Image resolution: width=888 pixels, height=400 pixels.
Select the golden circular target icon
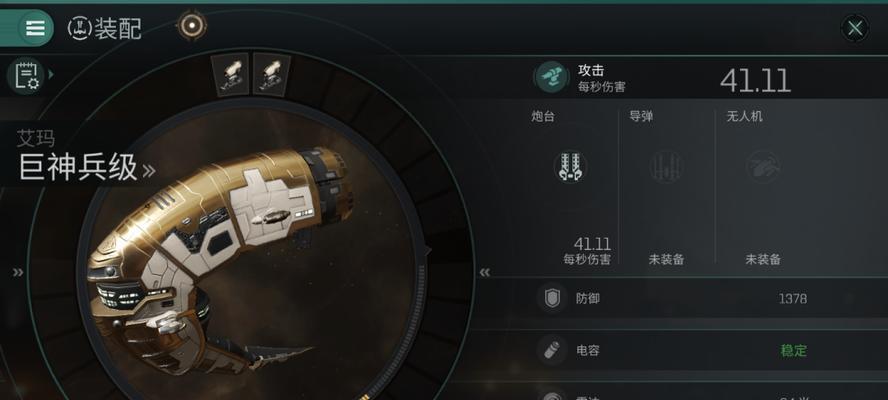192,25
